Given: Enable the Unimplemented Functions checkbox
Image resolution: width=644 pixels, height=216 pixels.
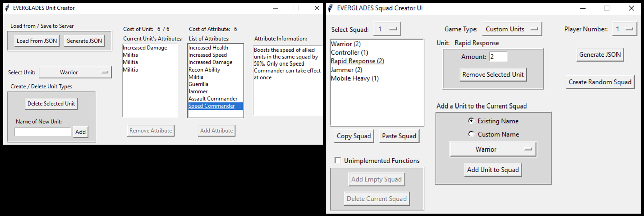Looking at the screenshot, I should (x=338, y=160).
